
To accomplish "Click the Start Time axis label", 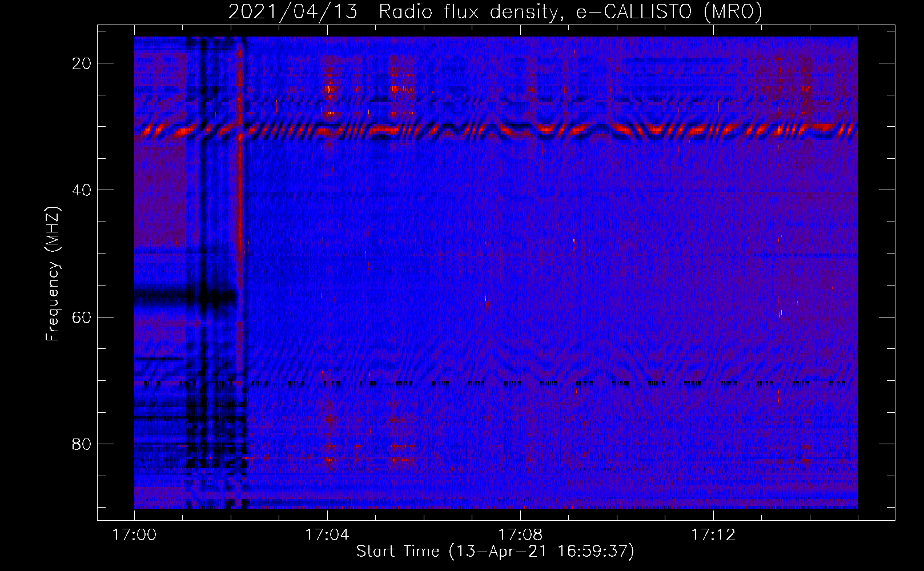I will 495,552.
